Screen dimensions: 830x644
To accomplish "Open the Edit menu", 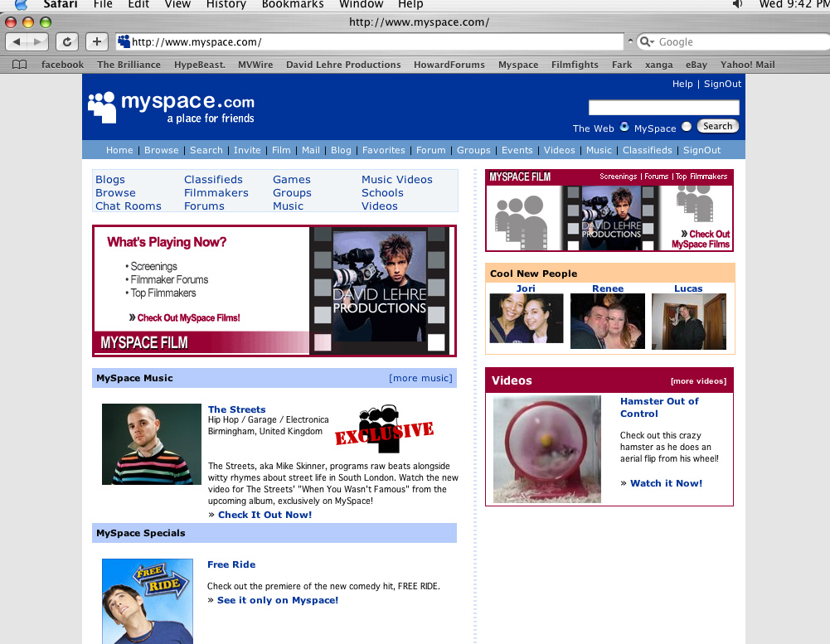I will point(138,5).
